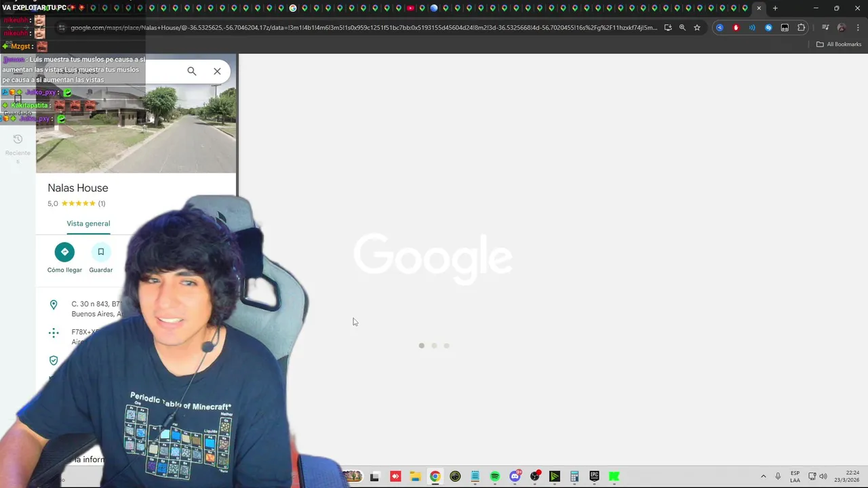Open the black and green arrow taskbar app
This screenshot has width=868, height=488.
(555, 476)
